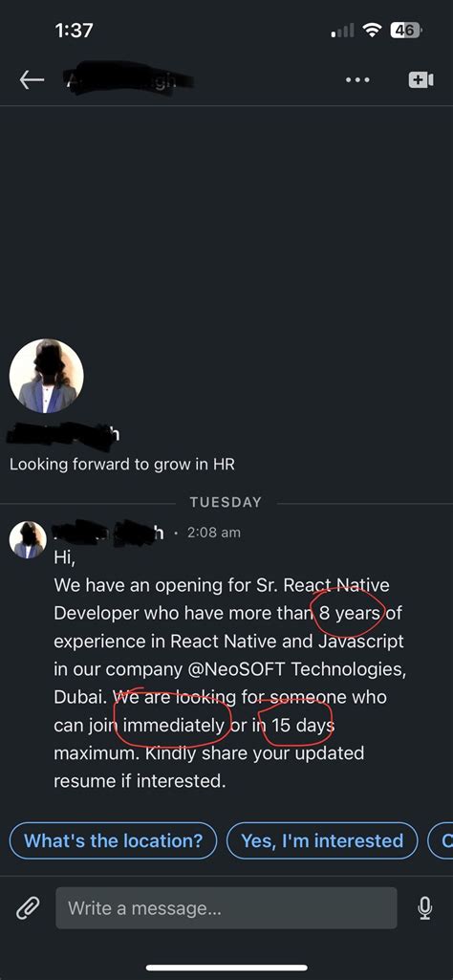Tap the cellular signal bars icon
The width and height of the screenshot is (453, 980).
pyautogui.click(x=342, y=31)
